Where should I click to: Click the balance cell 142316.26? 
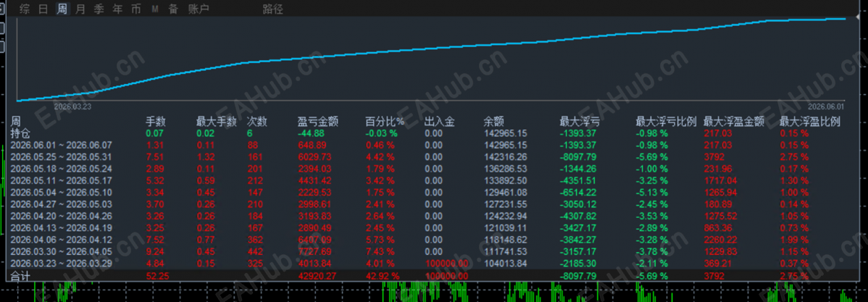click(506, 156)
